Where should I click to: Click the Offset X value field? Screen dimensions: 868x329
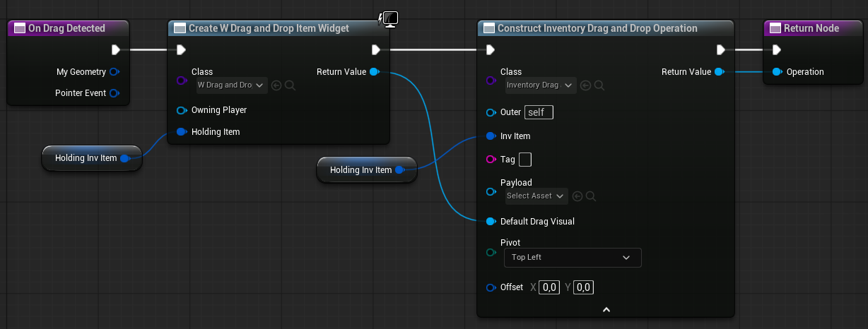pyautogui.click(x=549, y=287)
